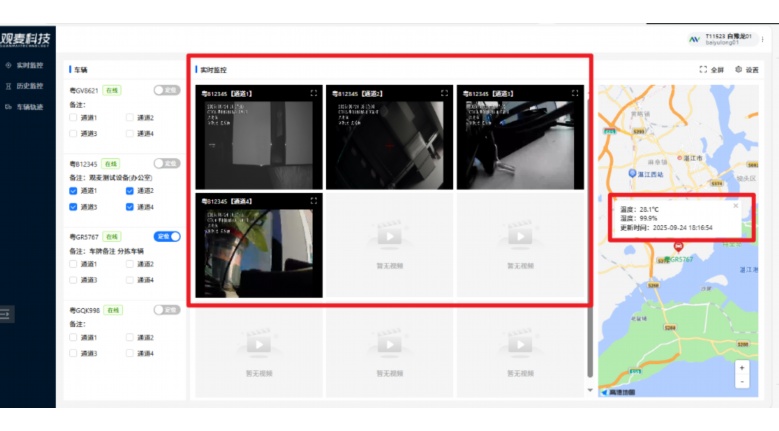The width and height of the screenshot is (779, 431).
Task: Check 通道1 under vehicle 粤GQK998
Action: [73, 337]
